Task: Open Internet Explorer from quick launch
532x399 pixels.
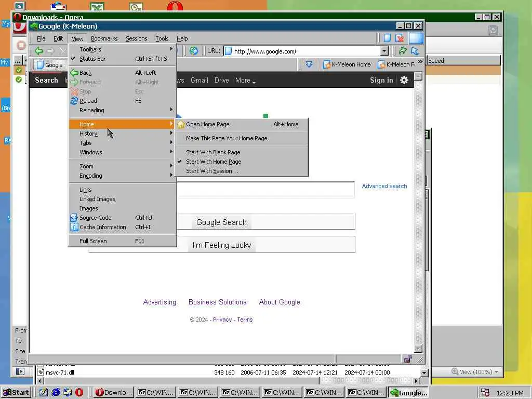Action: coord(56,392)
